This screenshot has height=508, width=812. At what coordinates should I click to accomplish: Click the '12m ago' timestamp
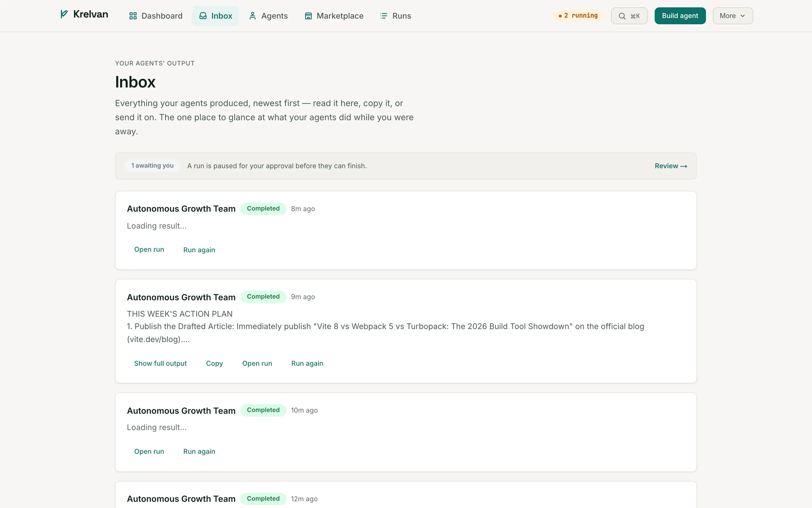304,499
